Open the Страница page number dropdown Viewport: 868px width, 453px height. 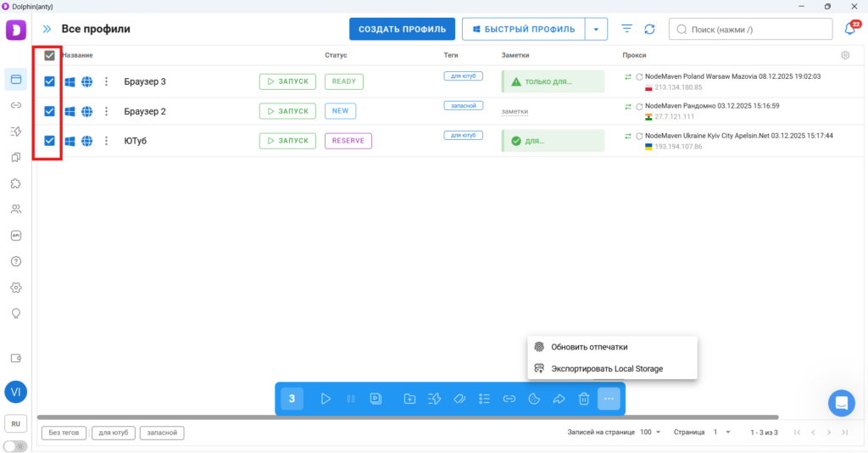pos(721,433)
